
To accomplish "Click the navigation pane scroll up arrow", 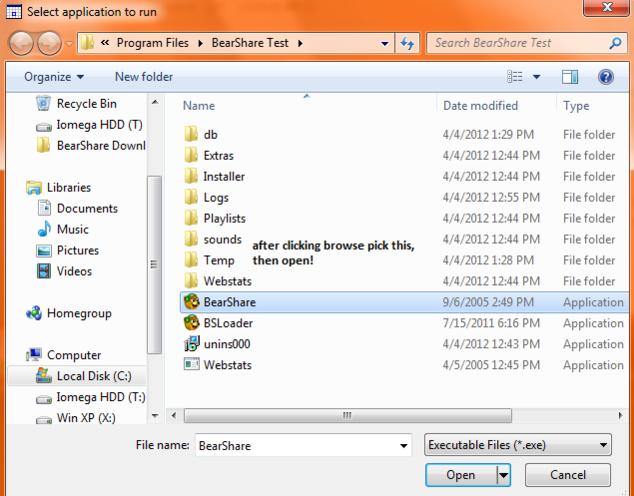I will tap(155, 103).
